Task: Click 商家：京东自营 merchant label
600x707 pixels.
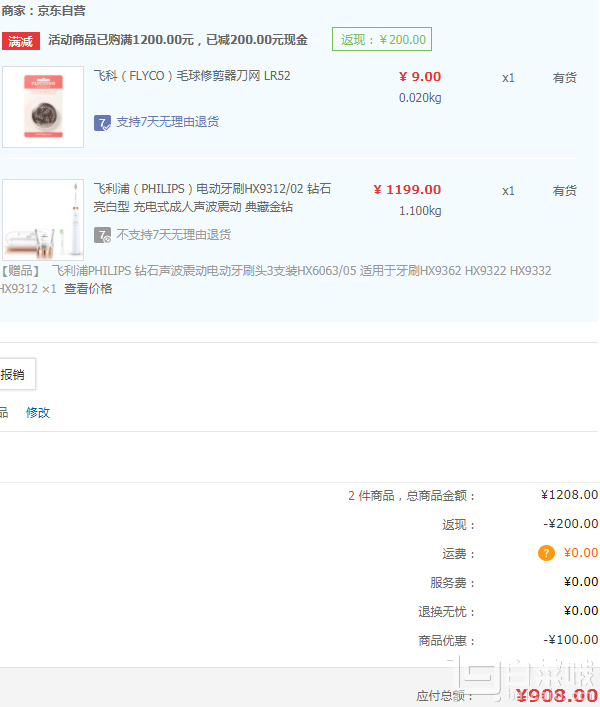Action: 43,10
